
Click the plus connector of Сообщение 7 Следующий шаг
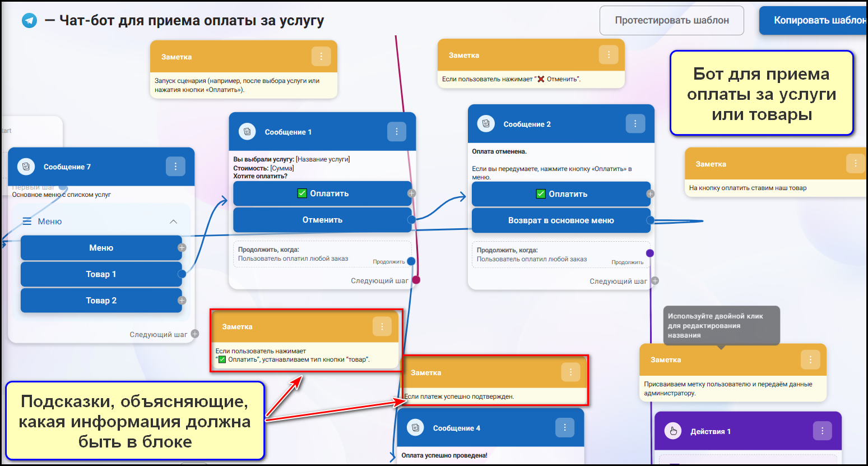pos(195,334)
